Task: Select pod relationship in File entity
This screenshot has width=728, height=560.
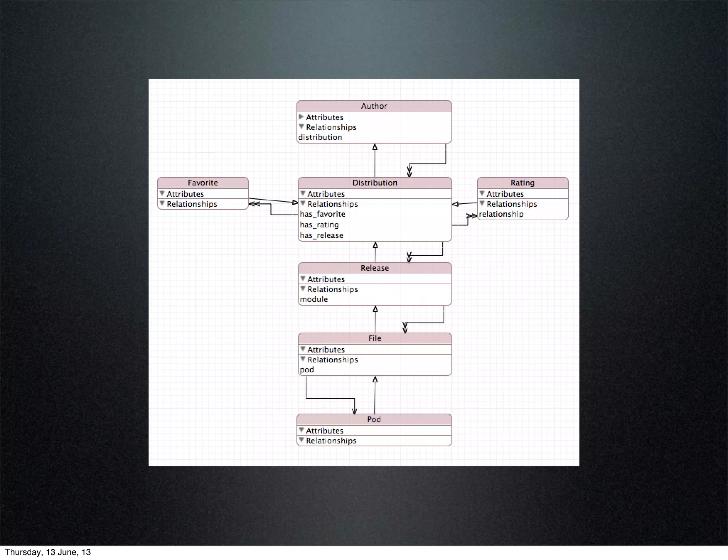Action: click(x=307, y=370)
